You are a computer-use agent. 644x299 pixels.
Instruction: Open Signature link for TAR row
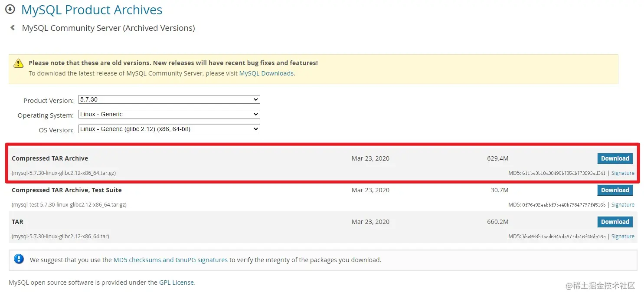click(x=622, y=237)
